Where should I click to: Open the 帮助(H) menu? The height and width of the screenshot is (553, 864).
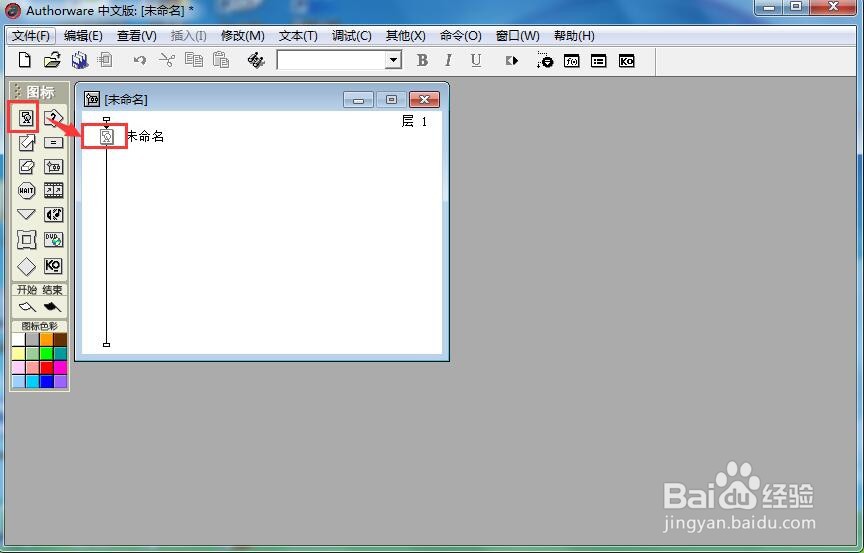point(574,36)
